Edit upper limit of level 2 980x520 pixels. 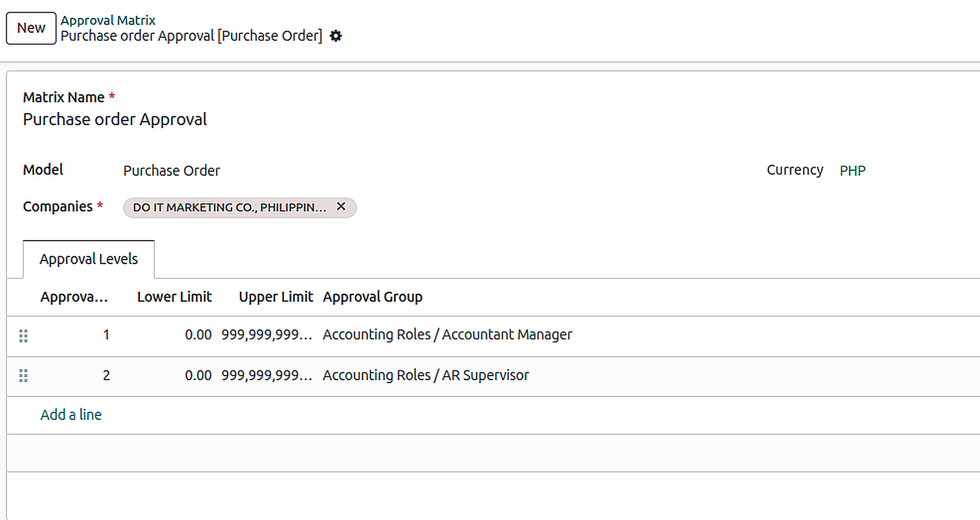point(266,375)
